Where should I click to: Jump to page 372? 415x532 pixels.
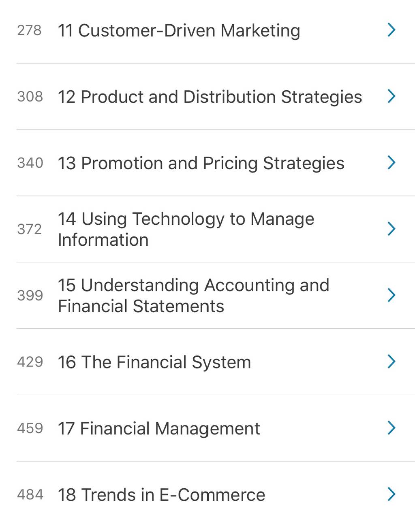tap(29, 229)
